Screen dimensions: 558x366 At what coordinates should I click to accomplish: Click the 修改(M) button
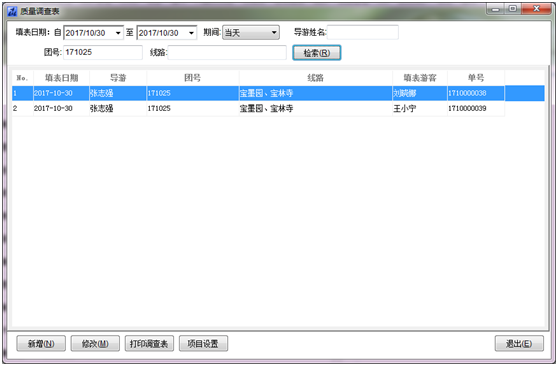[95, 344]
